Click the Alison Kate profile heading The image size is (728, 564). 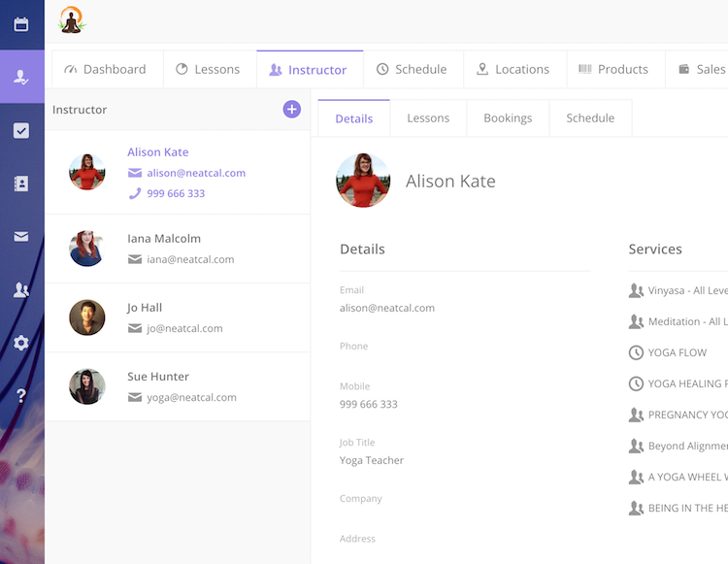coord(450,181)
